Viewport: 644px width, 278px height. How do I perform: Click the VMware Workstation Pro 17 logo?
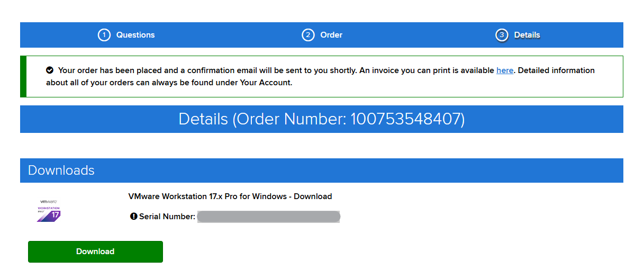(x=49, y=211)
